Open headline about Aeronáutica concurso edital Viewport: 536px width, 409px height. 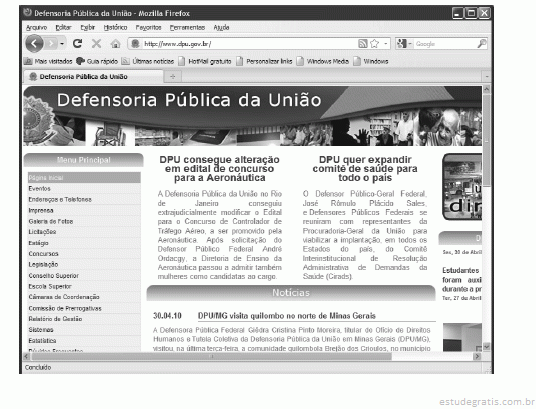pyautogui.click(x=219, y=169)
